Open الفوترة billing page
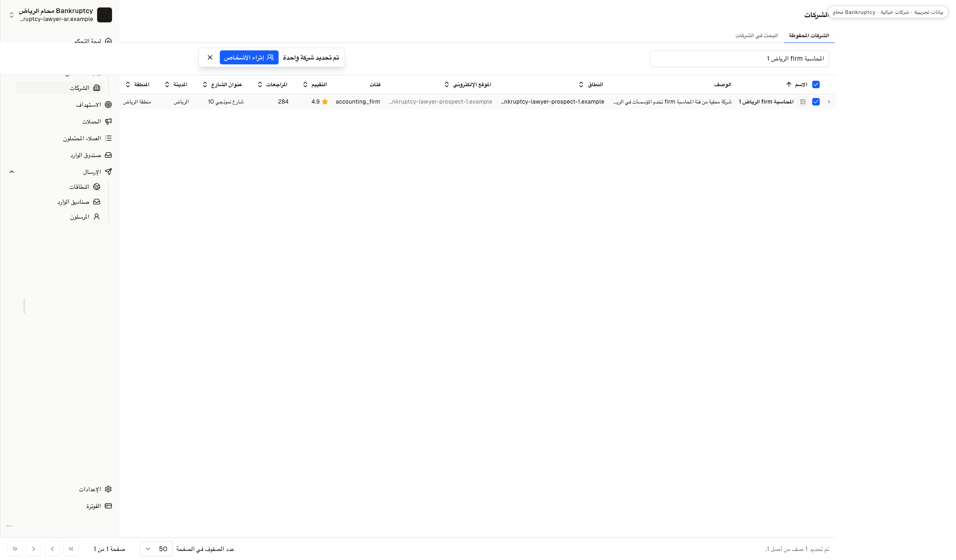 pyautogui.click(x=60, y=506)
